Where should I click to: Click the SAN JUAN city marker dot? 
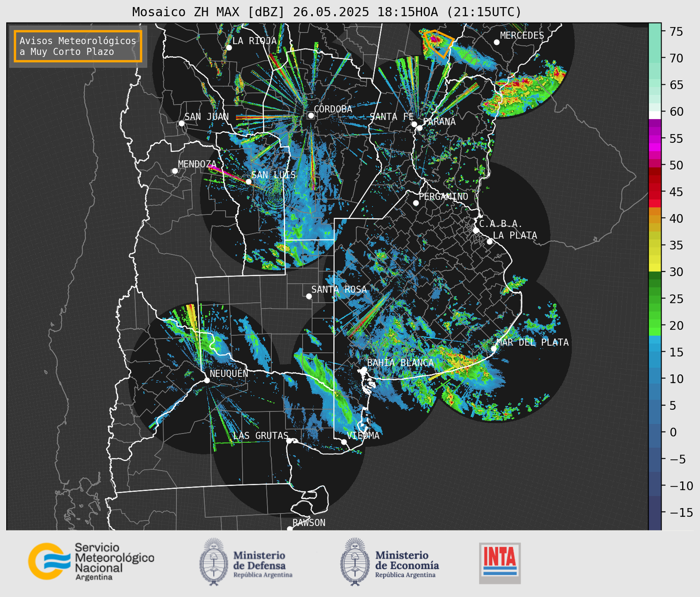tap(181, 123)
